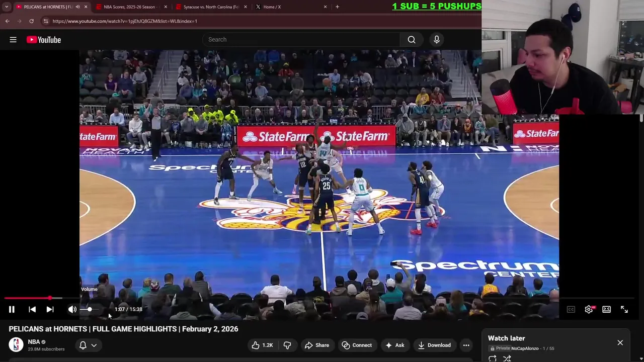Screen dimensions: 644x362
Task: Switch to theater mode
Action: [606, 309]
